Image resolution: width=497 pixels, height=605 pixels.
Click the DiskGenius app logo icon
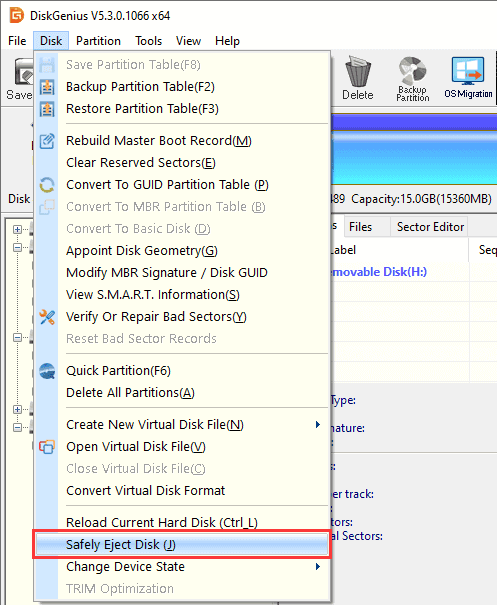coord(17,15)
